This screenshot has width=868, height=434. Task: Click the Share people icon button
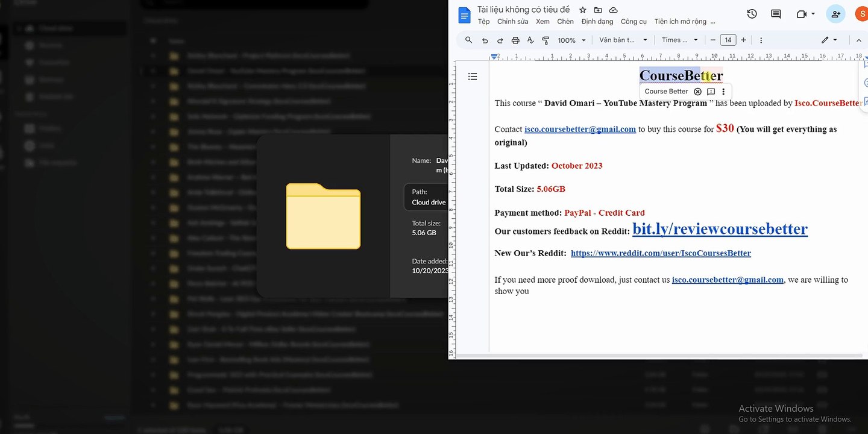coord(835,14)
